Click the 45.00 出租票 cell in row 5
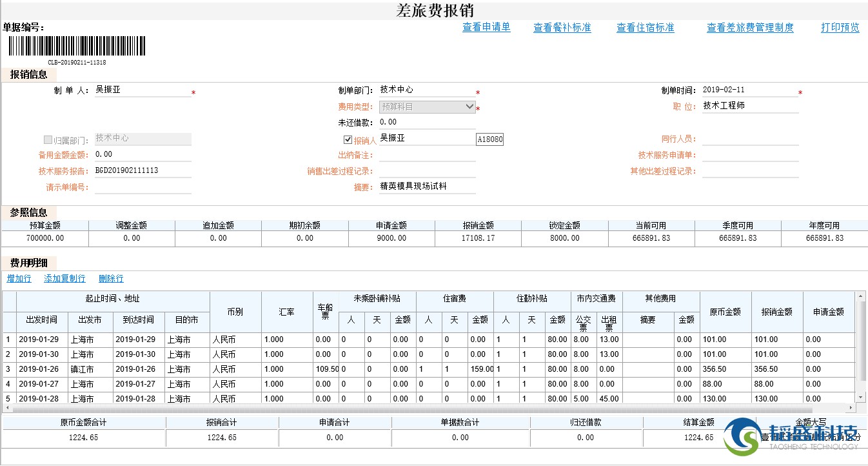Screen dimensions: 868x466 point(609,398)
